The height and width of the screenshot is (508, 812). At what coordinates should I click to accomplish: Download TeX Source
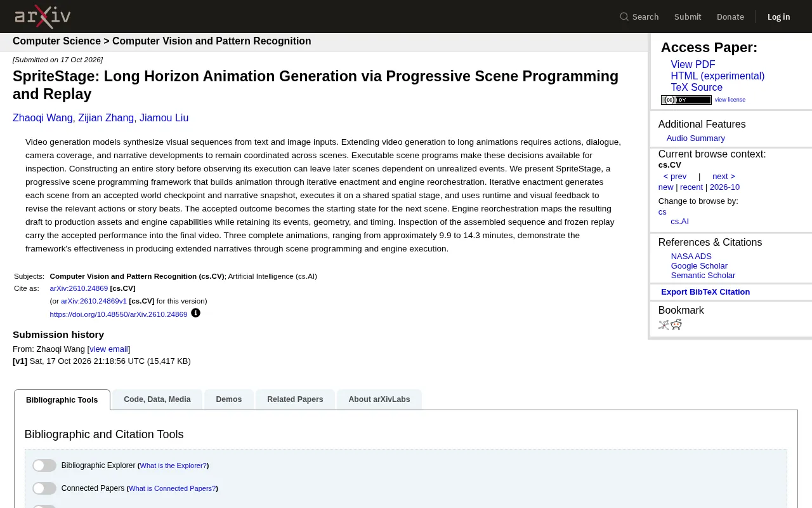point(697,88)
